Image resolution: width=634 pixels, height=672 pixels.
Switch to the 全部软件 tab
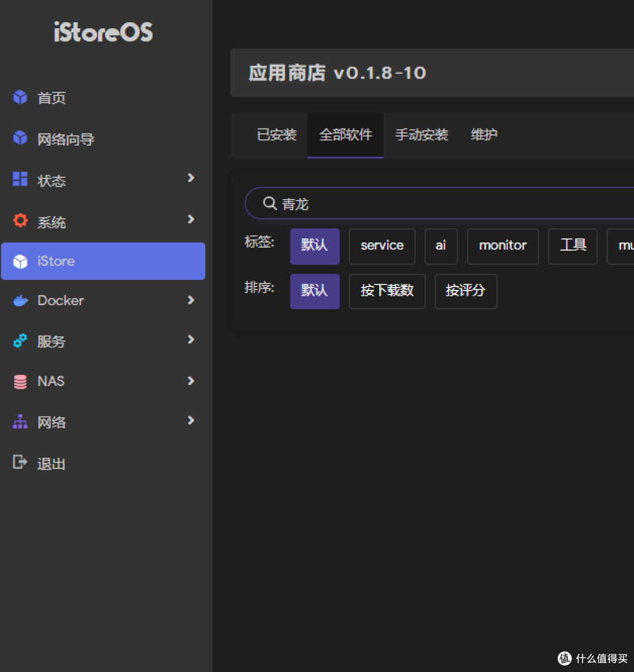point(346,135)
